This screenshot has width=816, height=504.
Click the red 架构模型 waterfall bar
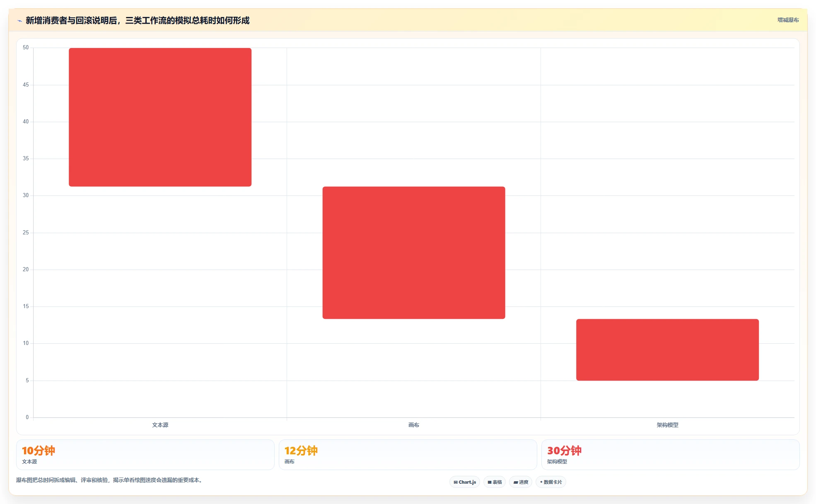tap(667, 350)
